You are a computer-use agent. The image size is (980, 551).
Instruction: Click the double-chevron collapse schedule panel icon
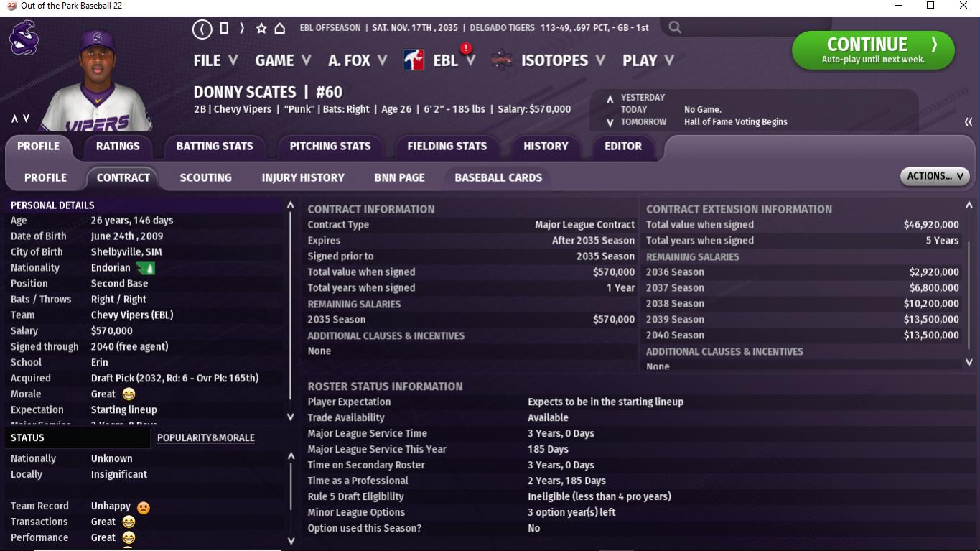coord(968,122)
